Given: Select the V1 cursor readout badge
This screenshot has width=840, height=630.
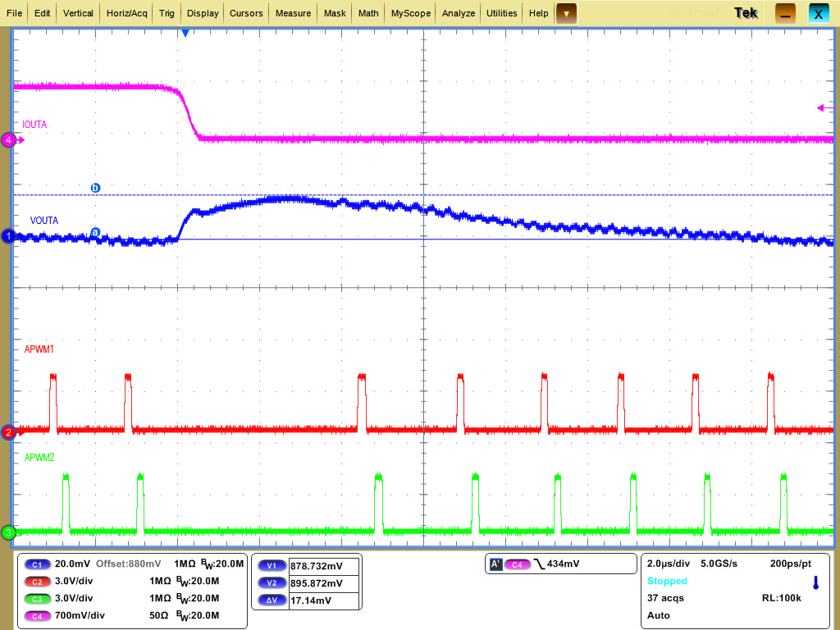Looking at the screenshot, I should pos(271,564).
